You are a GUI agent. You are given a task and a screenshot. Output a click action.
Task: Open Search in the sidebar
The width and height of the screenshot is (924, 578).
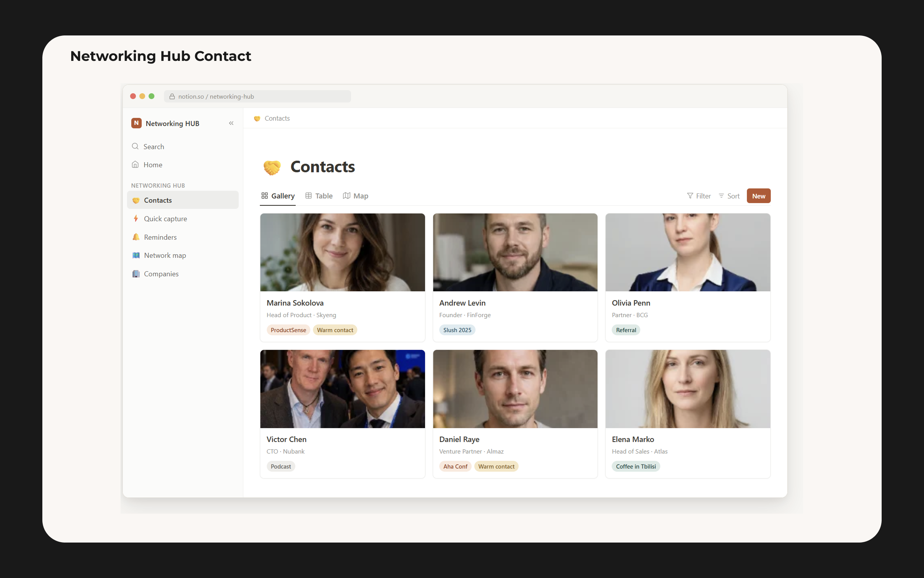tap(183, 146)
